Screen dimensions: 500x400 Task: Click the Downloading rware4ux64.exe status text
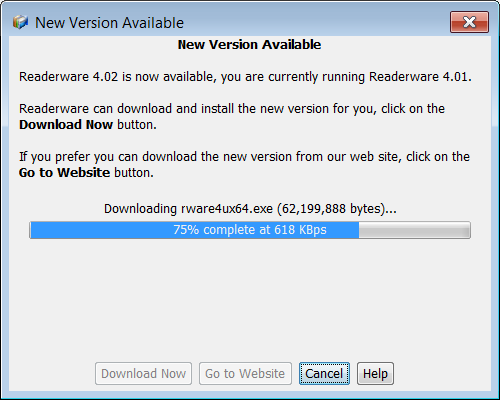pos(250,209)
